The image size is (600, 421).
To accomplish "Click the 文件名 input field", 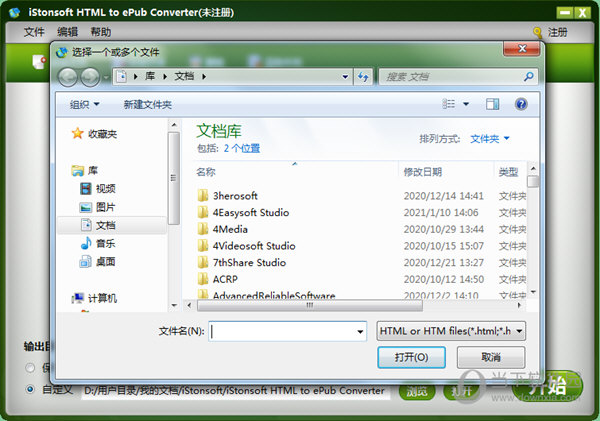I will point(282,331).
